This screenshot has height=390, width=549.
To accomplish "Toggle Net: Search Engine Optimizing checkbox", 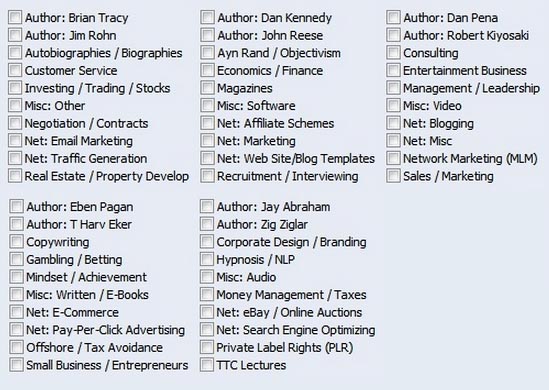I will pos(207,329).
